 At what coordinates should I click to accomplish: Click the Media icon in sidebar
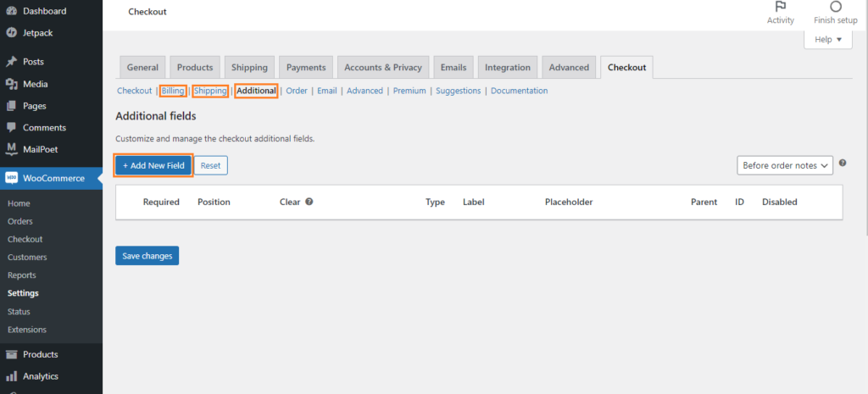click(11, 84)
